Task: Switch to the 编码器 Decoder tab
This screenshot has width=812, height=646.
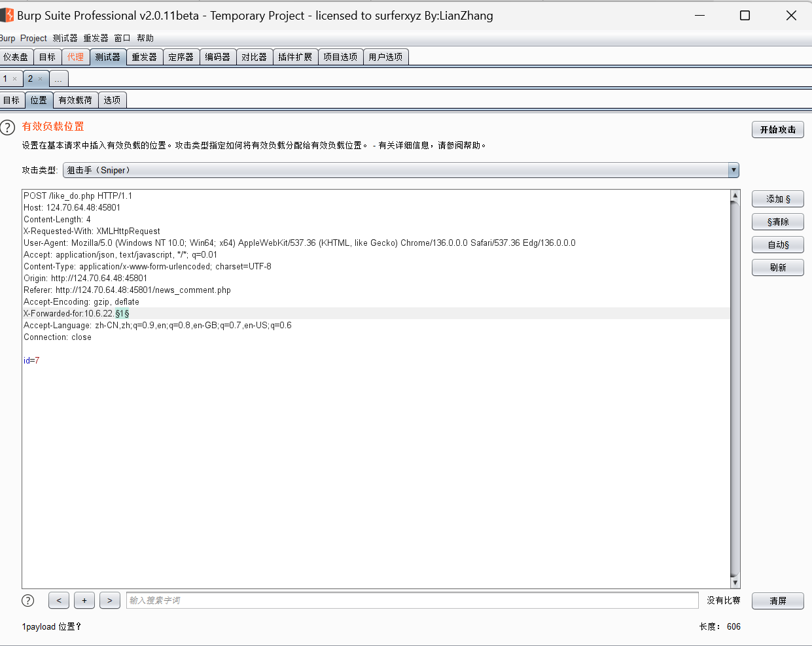Action: (x=218, y=57)
